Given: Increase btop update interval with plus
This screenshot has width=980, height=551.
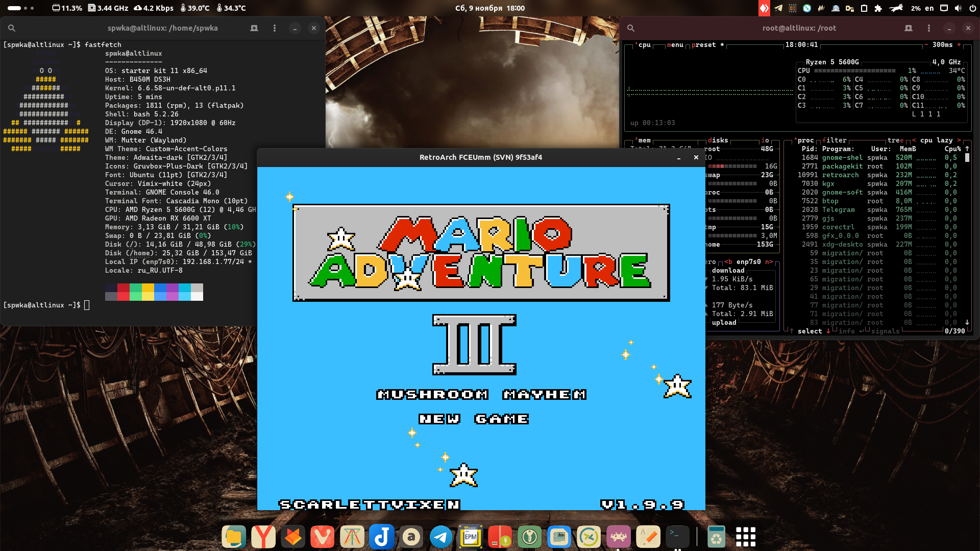Looking at the screenshot, I should pyautogui.click(x=959, y=45).
